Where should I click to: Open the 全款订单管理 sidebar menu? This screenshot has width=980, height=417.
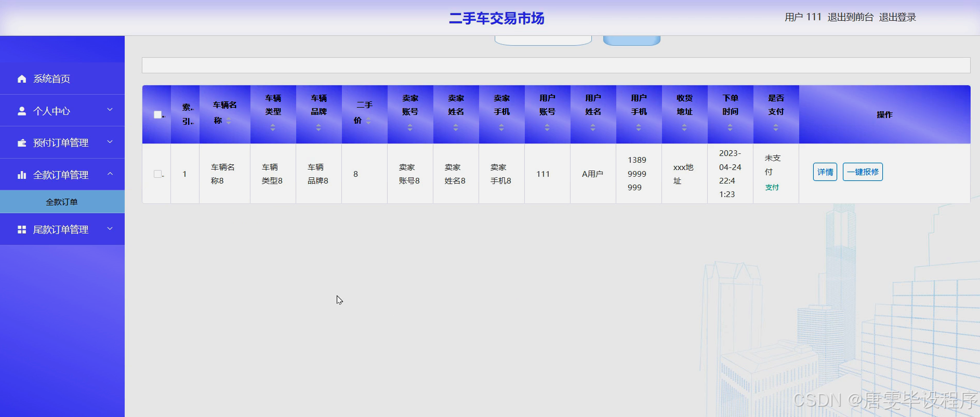tap(62, 175)
